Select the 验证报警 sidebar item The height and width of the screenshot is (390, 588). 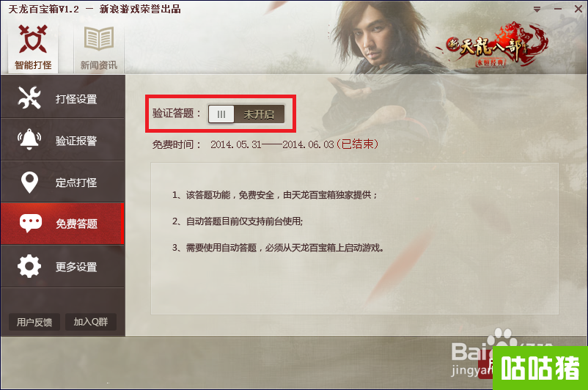62,140
